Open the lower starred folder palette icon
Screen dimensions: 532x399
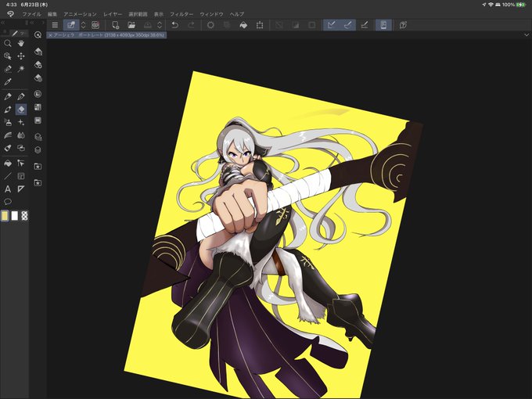38,183
